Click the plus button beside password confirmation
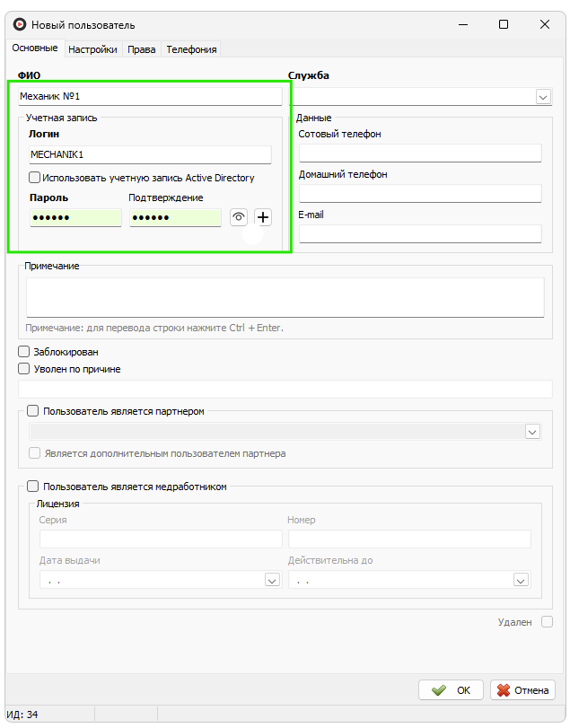This screenshot has height=728, width=570. pos(262,217)
